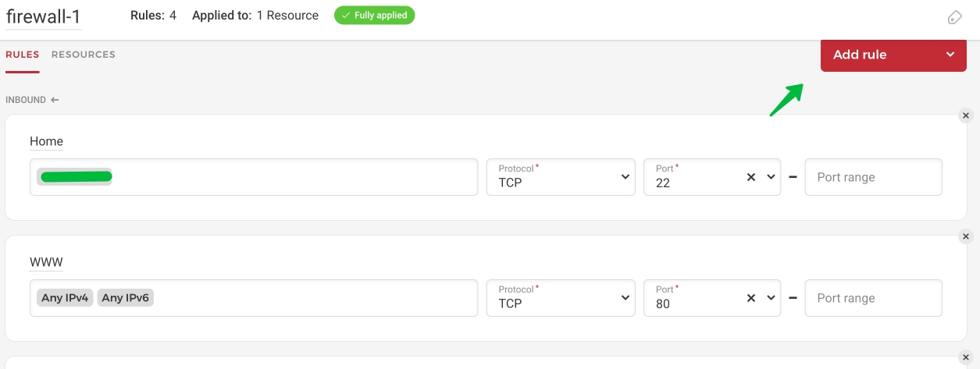The width and height of the screenshot is (980, 369).
Task: Click the Any IPv6 chip
Action: (x=125, y=298)
